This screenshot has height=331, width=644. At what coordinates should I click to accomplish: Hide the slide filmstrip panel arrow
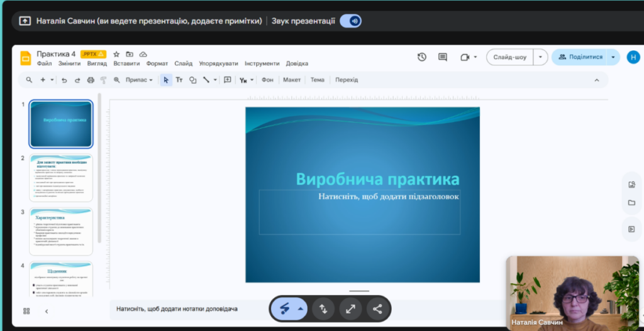[x=47, y=311]
